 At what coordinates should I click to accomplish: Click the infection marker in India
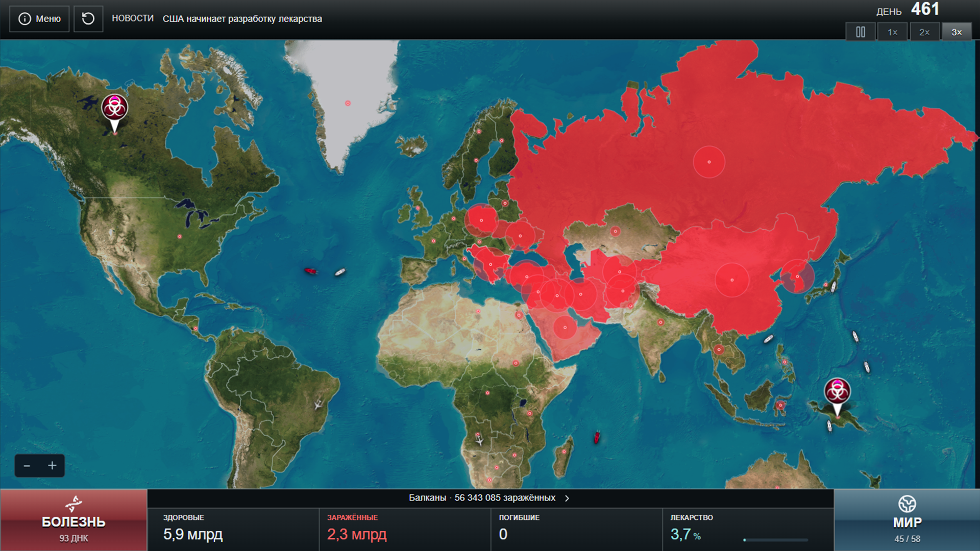tap(660, 322)
